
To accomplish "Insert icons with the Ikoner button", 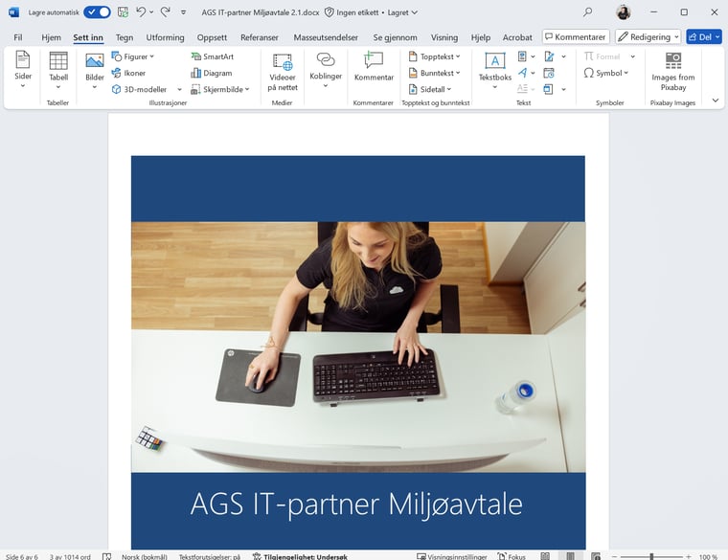I will [x=128, y=74].
